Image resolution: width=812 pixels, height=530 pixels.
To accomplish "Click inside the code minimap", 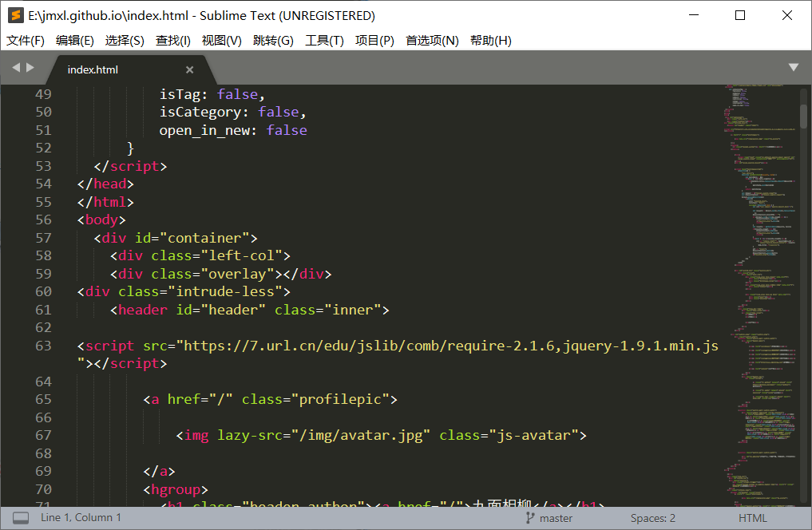I will 760,295.
